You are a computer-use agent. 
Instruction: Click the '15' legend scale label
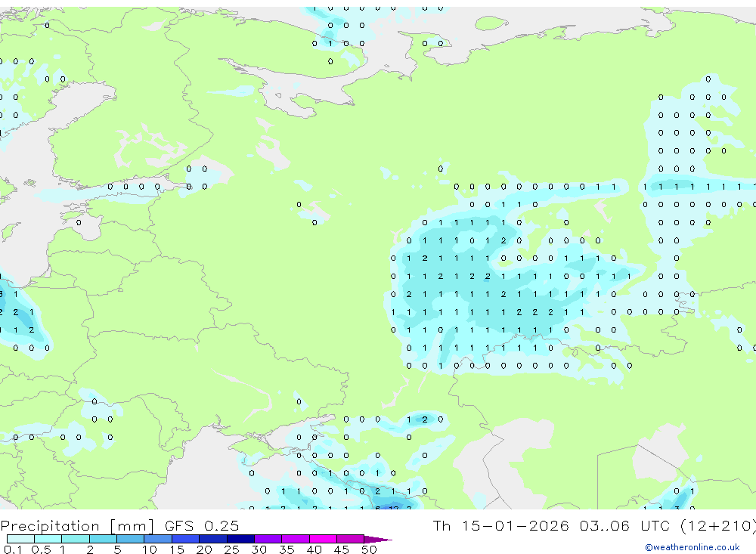point(176,549)
